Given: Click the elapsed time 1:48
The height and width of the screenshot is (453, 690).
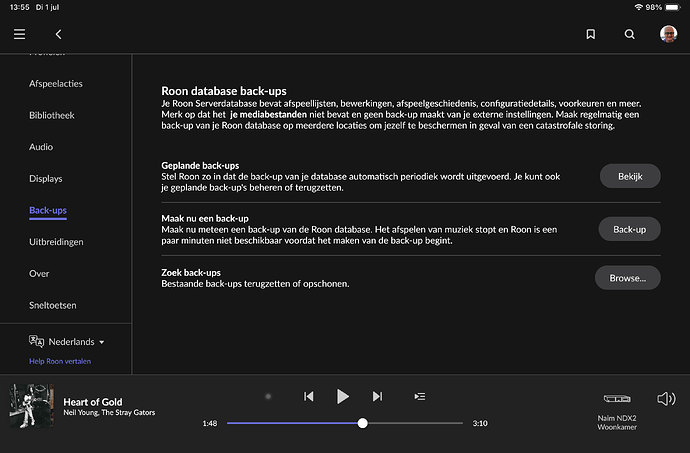Looking at the screenshot, I should [x=210, y=424].
